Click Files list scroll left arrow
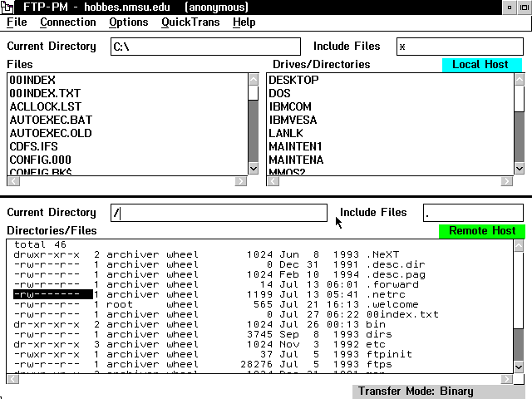Image resolution: width=532 pixels, height=399 pixels. pyautogui.click(x=13, y=181)
